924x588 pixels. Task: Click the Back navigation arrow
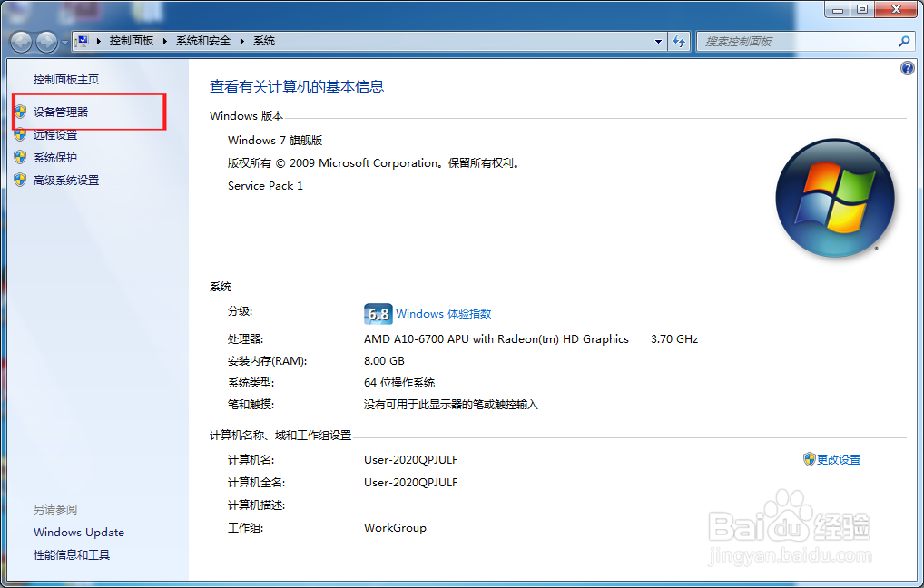click(x=21, y=41)
